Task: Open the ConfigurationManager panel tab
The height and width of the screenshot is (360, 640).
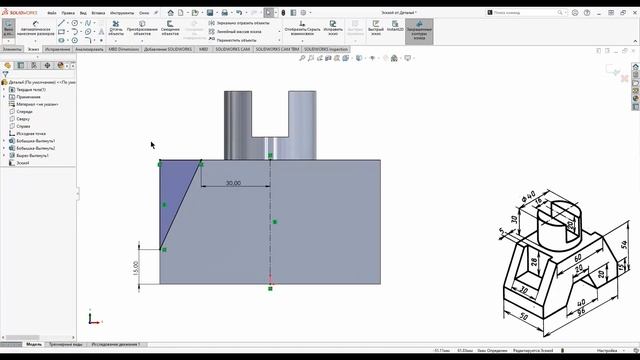Action: pos(34,65)
